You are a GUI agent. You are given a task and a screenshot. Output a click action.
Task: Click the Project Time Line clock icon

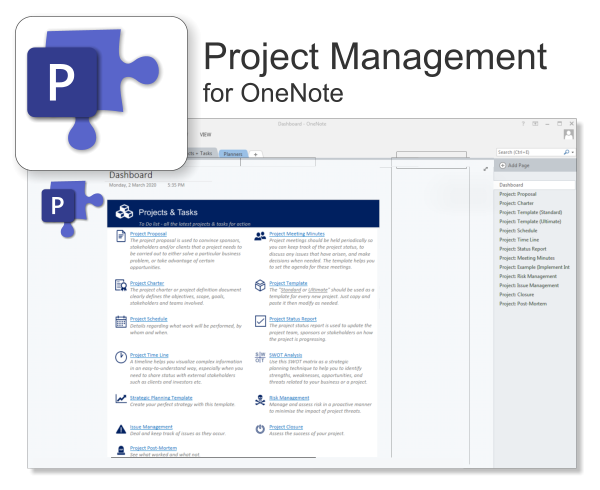(x=121, y=357)
